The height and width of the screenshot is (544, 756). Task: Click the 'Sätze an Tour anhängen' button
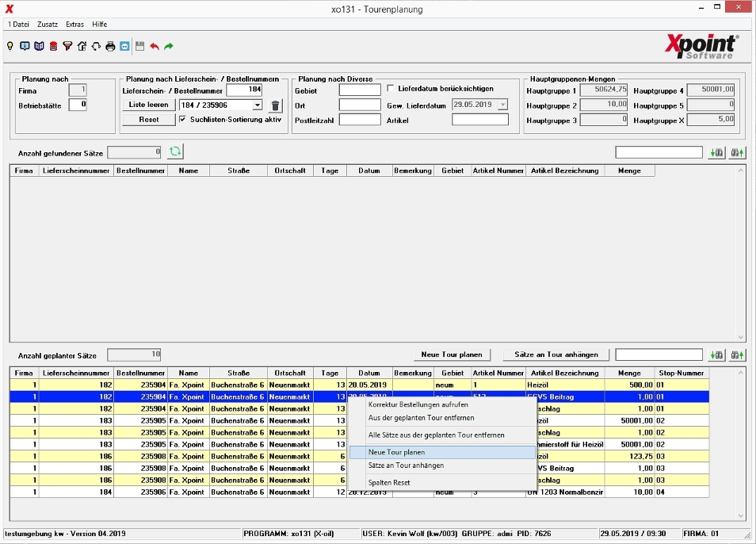coord(556,354)
